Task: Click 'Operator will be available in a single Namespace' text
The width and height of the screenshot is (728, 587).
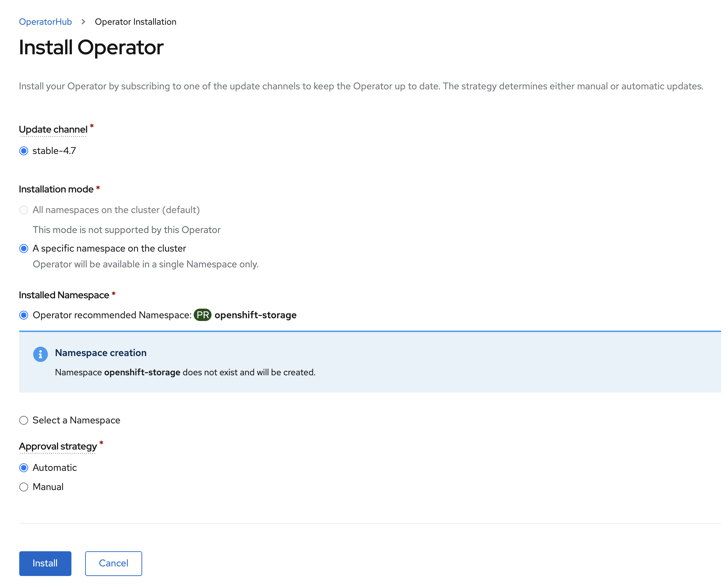Action: coord(146,264)
